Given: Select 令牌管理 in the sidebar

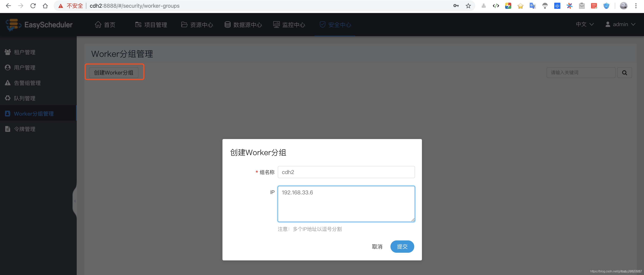Looking at the screenshot, I should coord(25,129).
